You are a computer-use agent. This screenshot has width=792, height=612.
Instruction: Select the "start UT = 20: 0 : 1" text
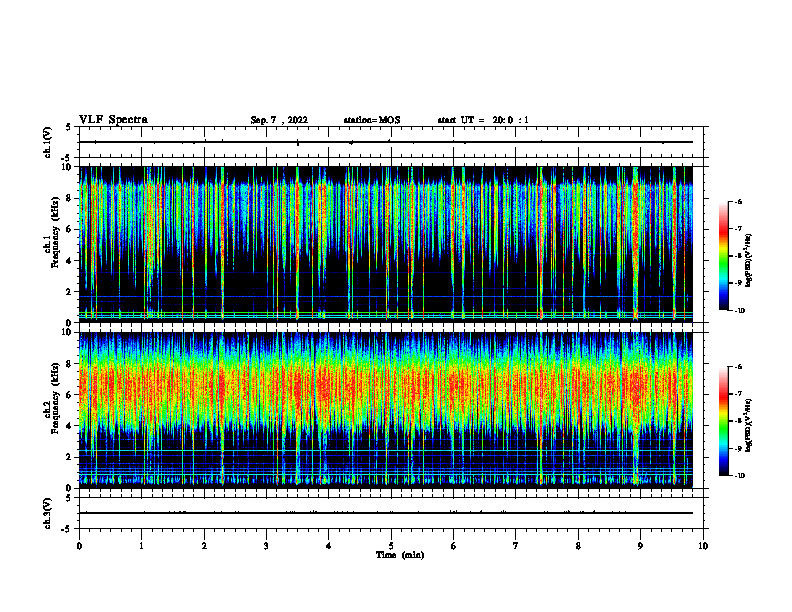[483, 120]
